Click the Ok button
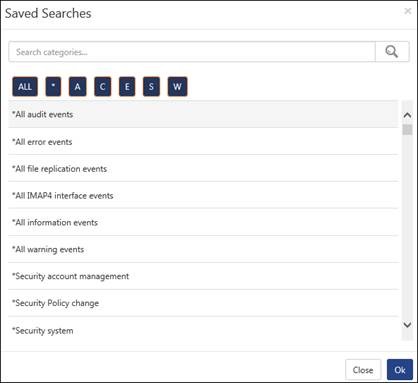The image size is (418, 383). [x=400, y=370]
